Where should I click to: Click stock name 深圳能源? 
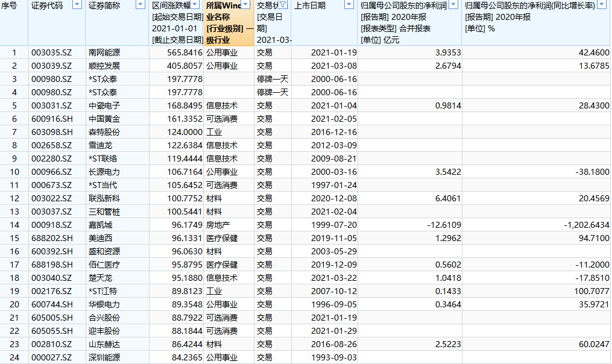[104, 358]
